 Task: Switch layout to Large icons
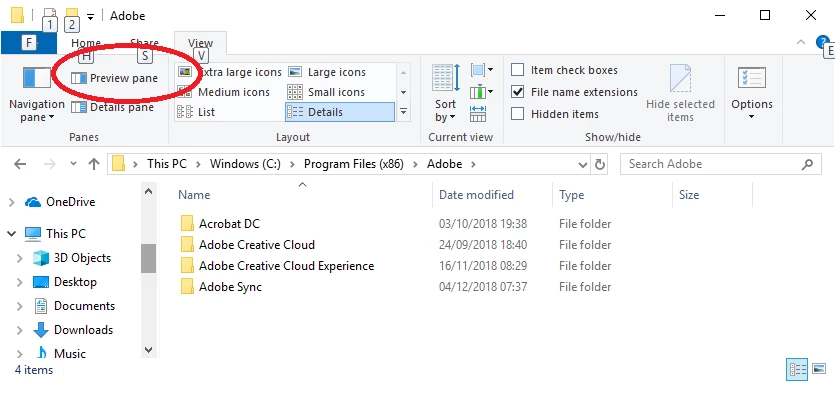click(327, 72)
